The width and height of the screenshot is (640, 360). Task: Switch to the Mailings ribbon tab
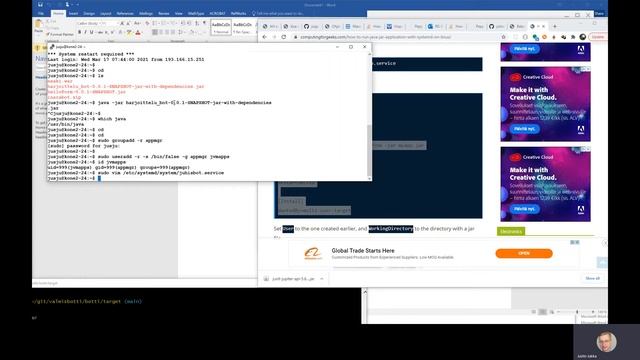(146, 13)
